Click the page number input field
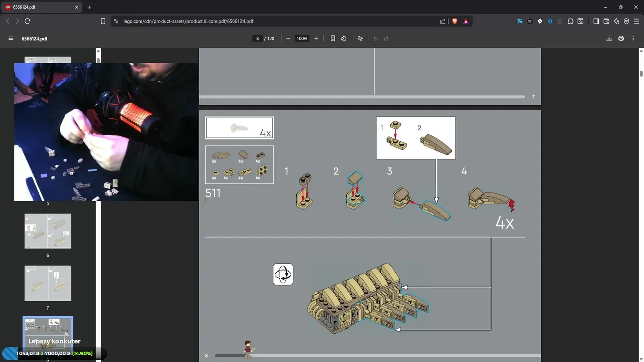The width and height of the screenshot is (644, 362). point(257,39)
